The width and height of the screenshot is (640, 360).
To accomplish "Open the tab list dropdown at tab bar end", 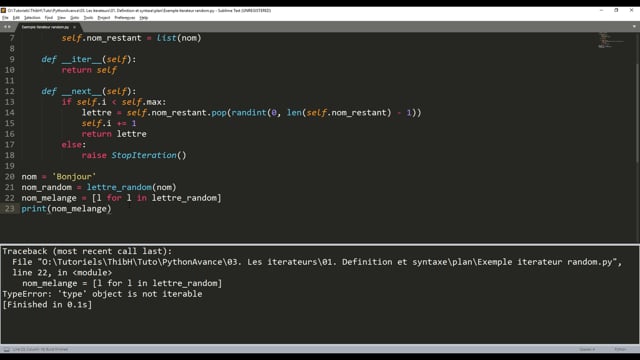I will [634, 27].
